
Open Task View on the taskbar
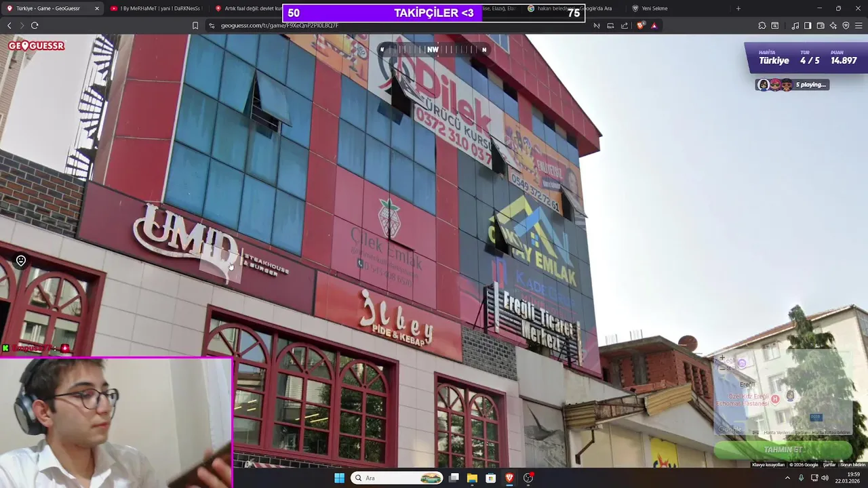click(454, 478)
